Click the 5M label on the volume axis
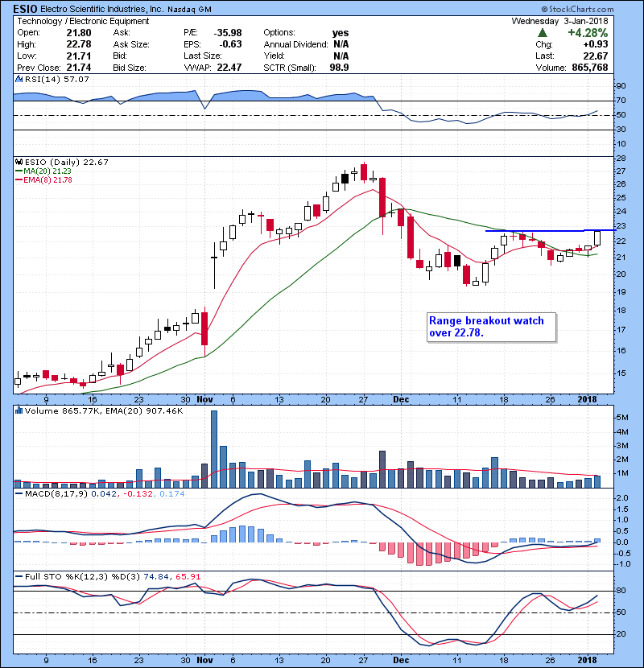644x668 pixels. point(621,418)
